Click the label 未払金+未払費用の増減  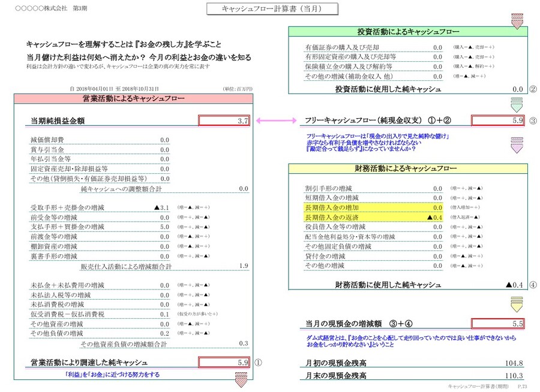(67, 285)
